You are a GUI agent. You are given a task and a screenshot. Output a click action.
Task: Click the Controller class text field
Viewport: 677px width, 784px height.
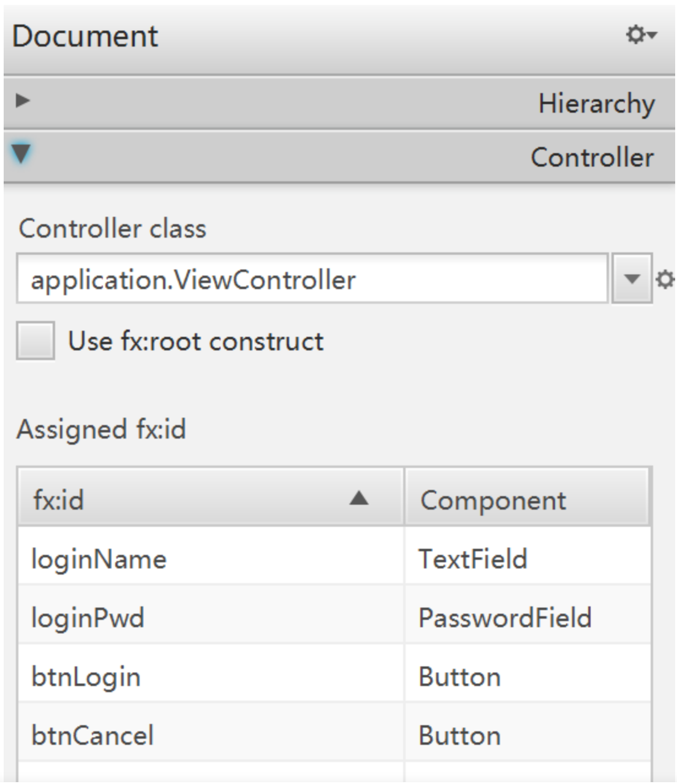point(312,279)
